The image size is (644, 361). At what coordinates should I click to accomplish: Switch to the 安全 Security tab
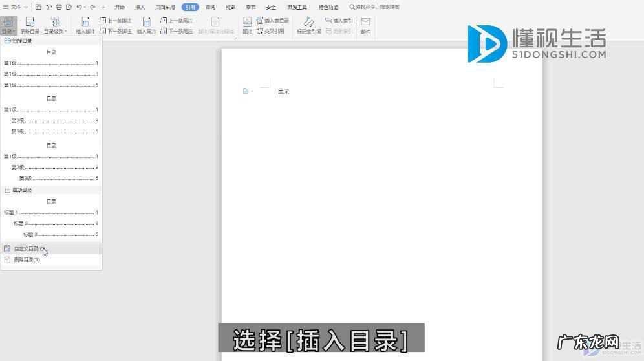271,7
